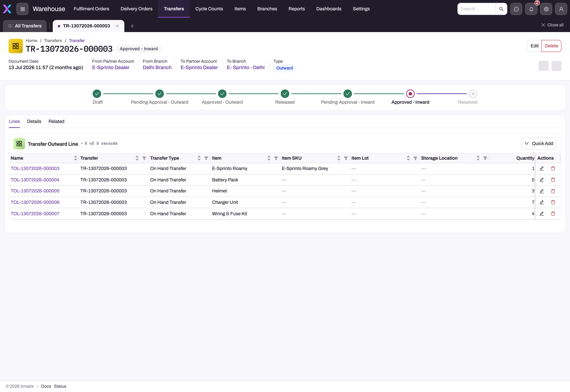Click the Home breadcrumb
The height and width of the screenshot is (392, 570).
[31, 41]
